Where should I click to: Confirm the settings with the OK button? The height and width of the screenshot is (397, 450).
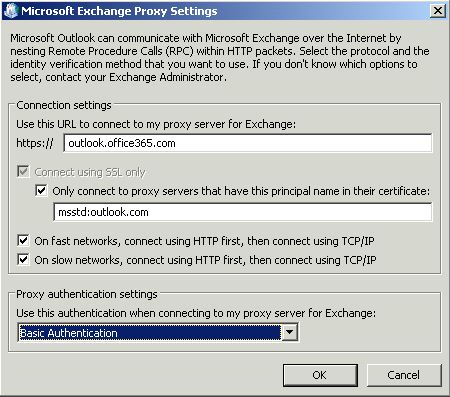click(x=320, y=375)
